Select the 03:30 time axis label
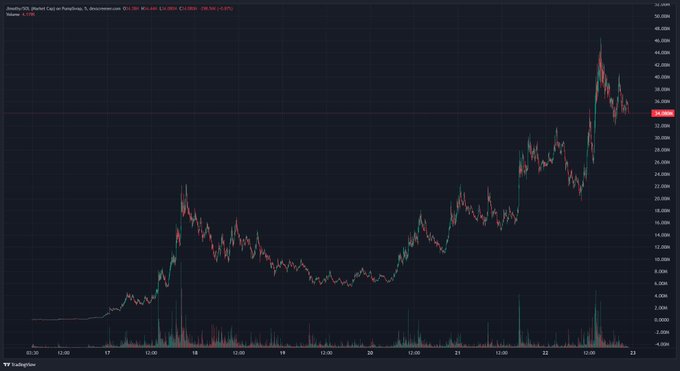680x371 pixels. coord(33,353)
